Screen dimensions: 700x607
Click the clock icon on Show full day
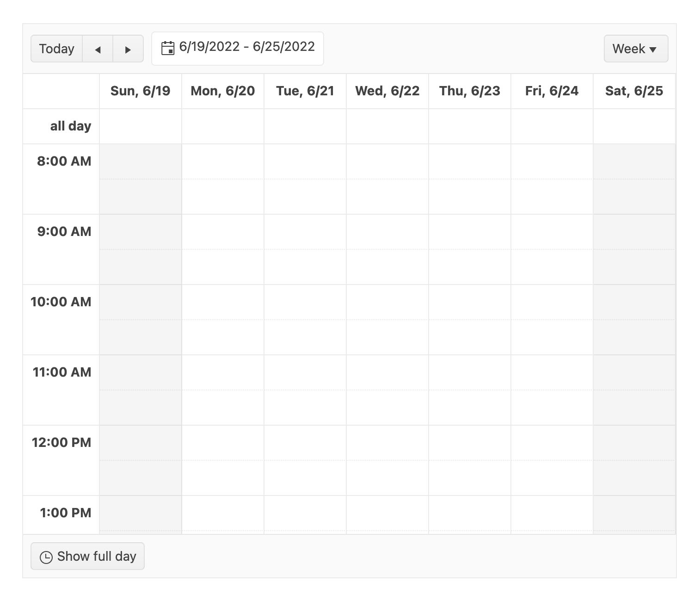click(x=46, y=557)
